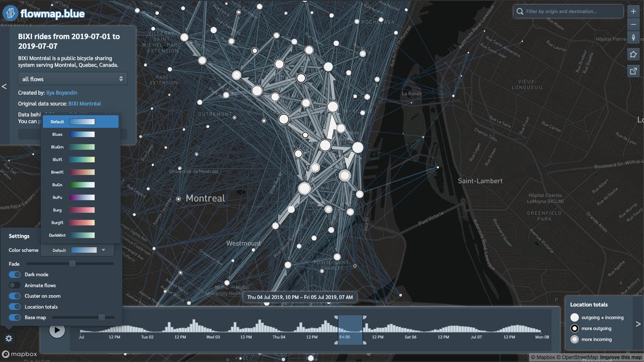Disable the Cluster on zoom toggle
Image resolution: width=644 pixels, height=362 pixels.
click(15, 296)
